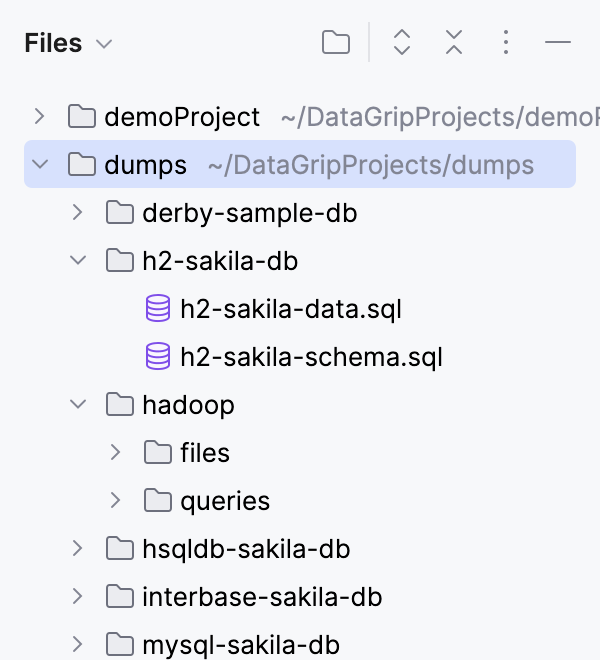Select mysql-sakila-db folder name
Screen dimensions: 600x660
coord(241,645)
